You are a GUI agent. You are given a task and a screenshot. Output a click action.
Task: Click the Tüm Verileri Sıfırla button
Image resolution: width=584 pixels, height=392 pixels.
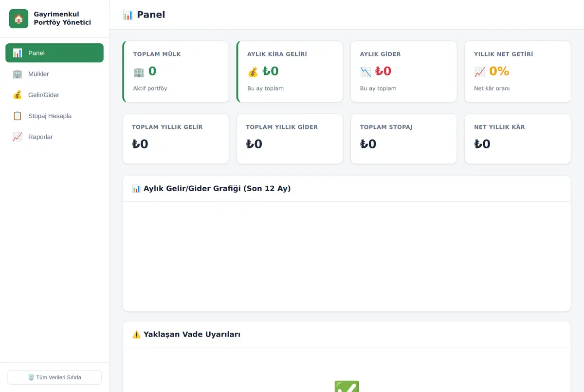click(x=55, y=377)
